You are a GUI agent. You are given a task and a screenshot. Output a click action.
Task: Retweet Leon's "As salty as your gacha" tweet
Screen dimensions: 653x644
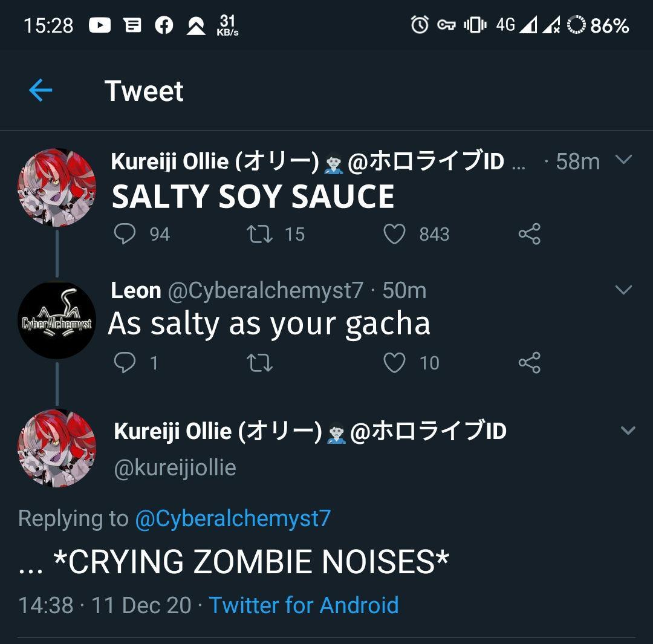coord(260,363)
